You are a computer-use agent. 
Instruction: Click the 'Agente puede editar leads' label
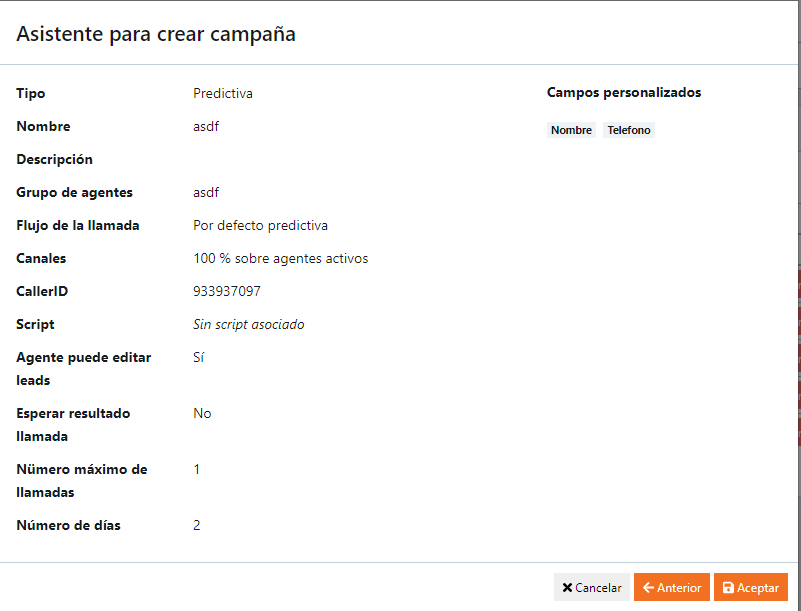[x=83, y=368]
